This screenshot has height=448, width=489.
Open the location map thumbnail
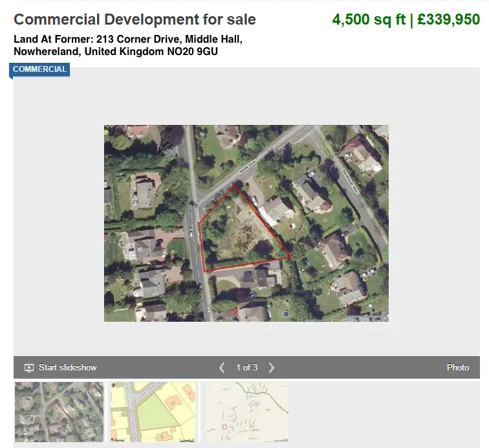click(x=247, y=412)
